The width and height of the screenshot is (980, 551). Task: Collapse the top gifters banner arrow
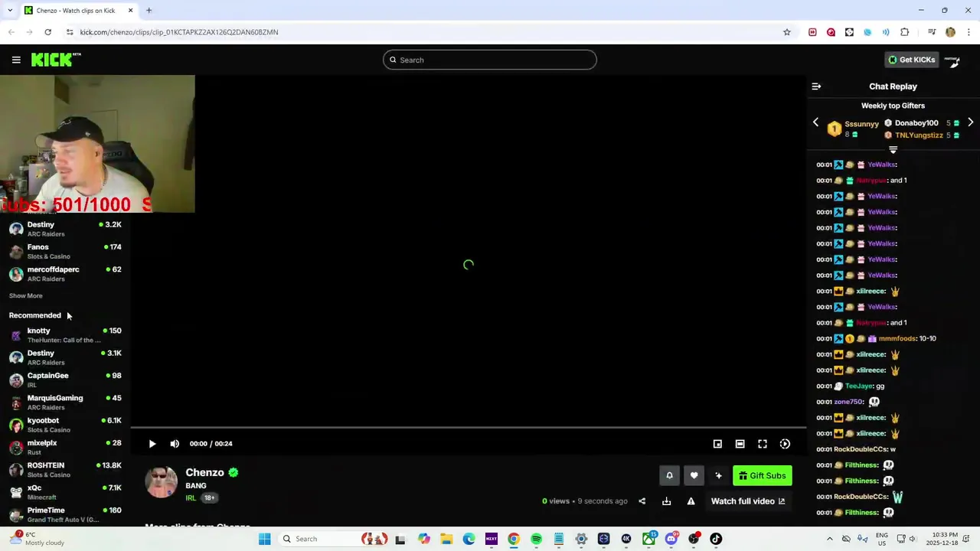pos(893,150)
